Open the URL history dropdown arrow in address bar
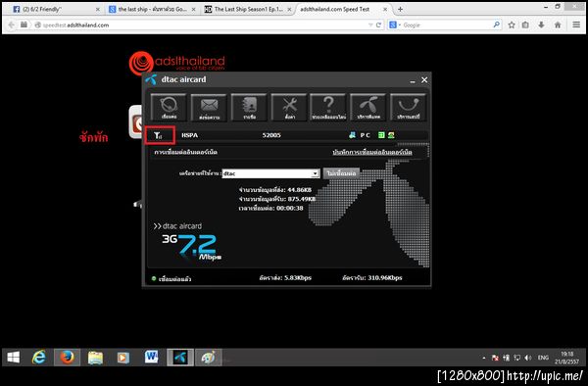Viewport: 588px width, 386px height. point(370,25)
